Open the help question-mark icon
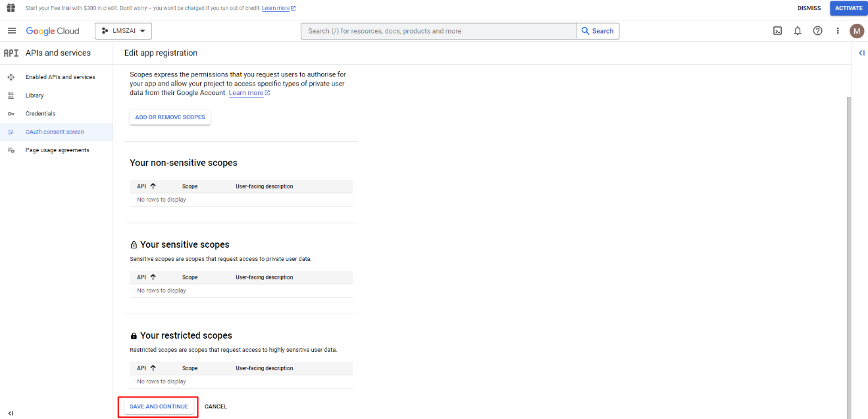This screenshot has height=419, width=868. pyautogui.click(x=817, y=31)
